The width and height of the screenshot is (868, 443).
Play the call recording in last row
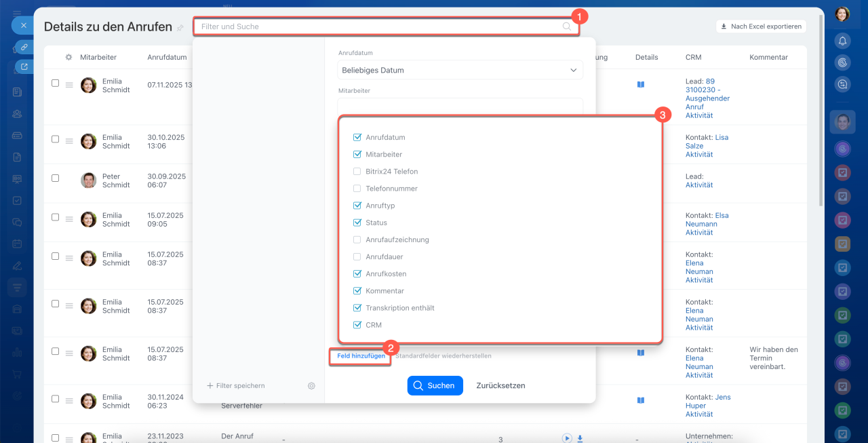(x=567, y=438)
